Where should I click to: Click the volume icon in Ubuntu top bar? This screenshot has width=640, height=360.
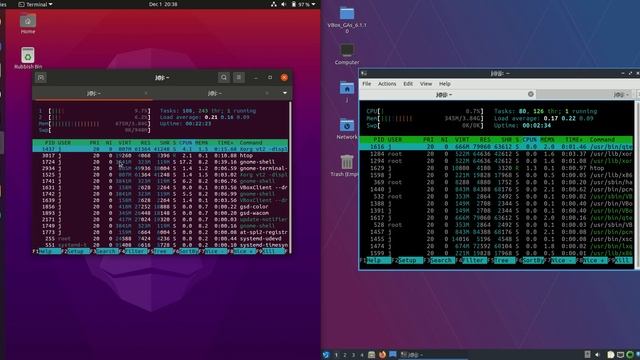(x=283, y=4)
